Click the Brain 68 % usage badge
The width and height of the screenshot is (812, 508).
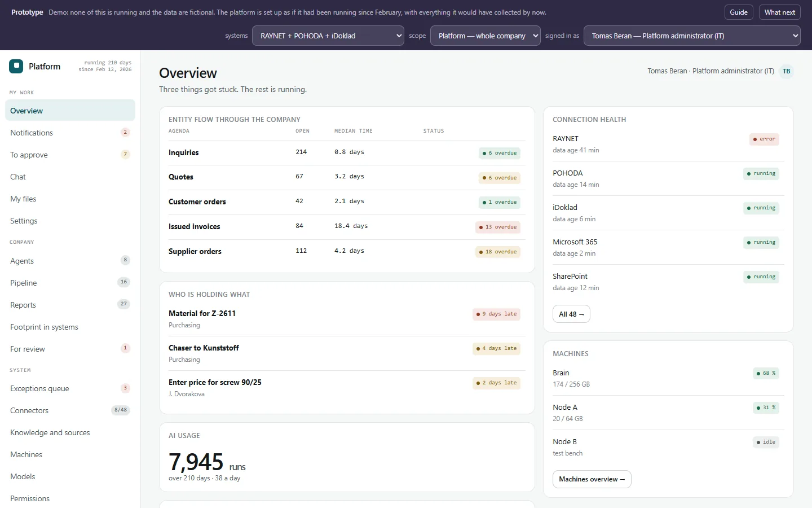coord(766,374)
